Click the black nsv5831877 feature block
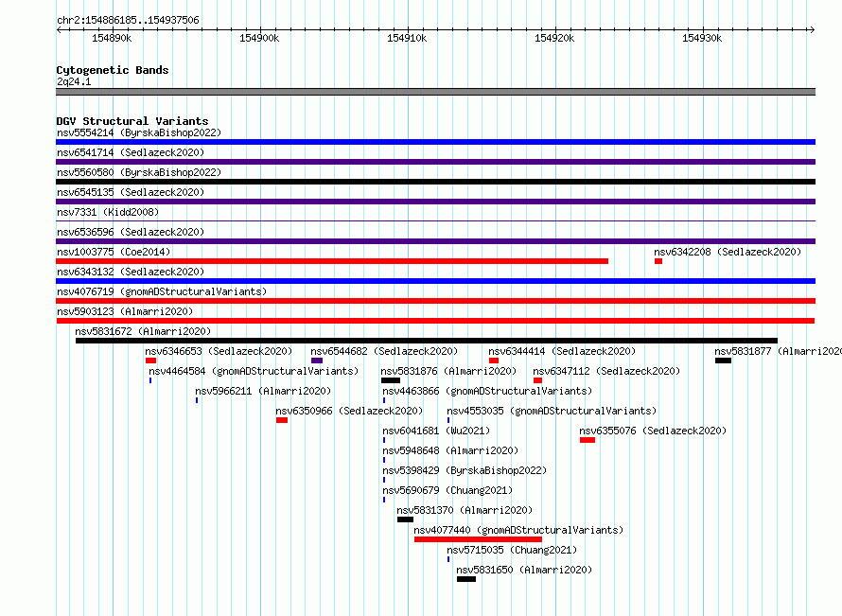Image resolution: width=842 pixels, height=616 pixels. click(x=723, y=361)
